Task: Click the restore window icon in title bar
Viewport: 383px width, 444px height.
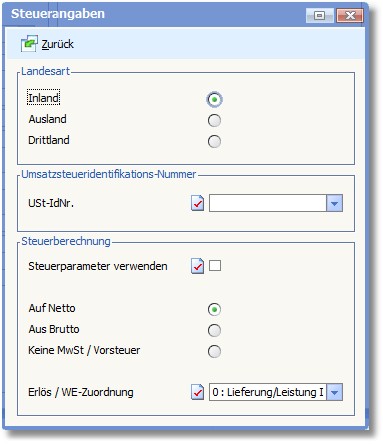Action: (319, 15)
